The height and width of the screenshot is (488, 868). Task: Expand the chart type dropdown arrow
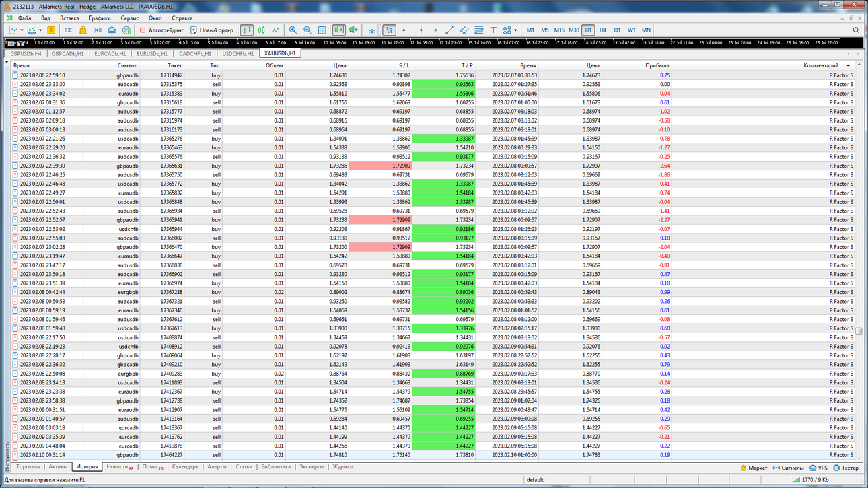point(22,30)
